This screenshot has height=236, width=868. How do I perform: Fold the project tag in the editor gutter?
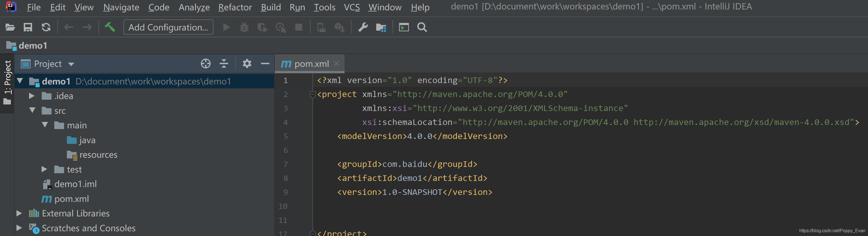tap(312, 95)
